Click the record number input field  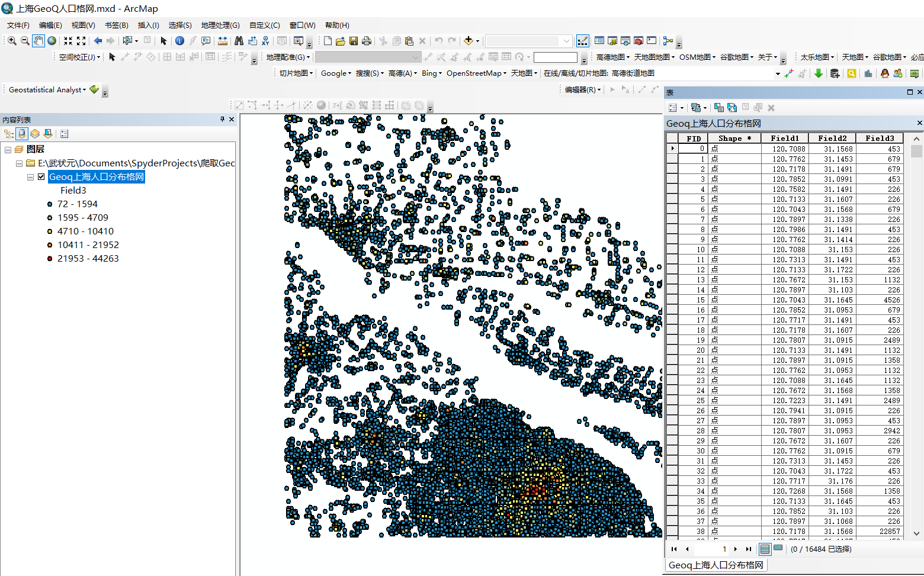pyautogui.click(x=713, y=549)
